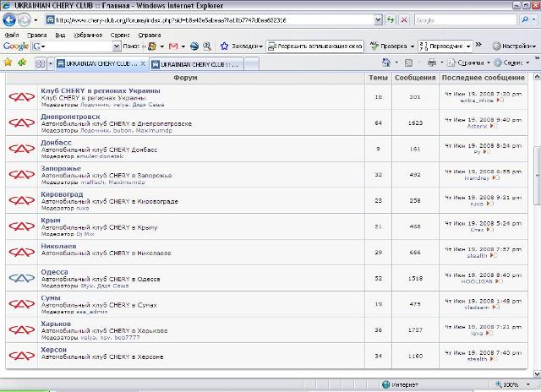Open the Днепропетровск forum link
Viewport: 541px width, 392px height.
tap(70, 117)
